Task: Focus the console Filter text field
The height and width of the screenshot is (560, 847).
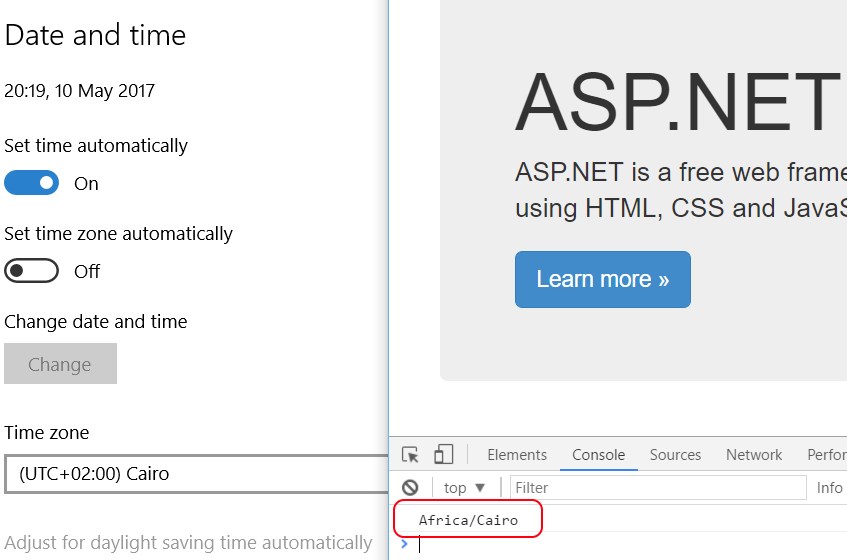Action: coord(657,488)
